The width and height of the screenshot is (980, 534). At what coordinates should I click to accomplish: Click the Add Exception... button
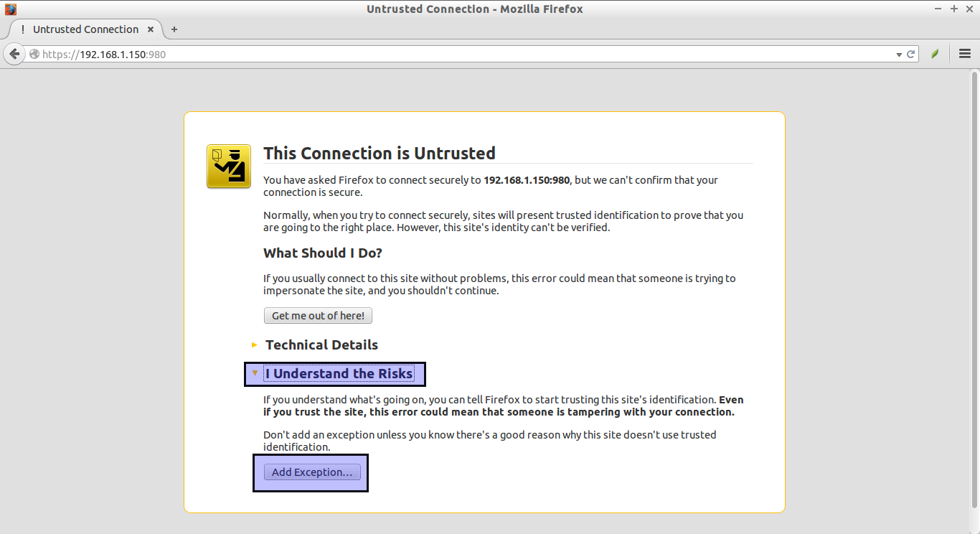click(x=312, y=472)
